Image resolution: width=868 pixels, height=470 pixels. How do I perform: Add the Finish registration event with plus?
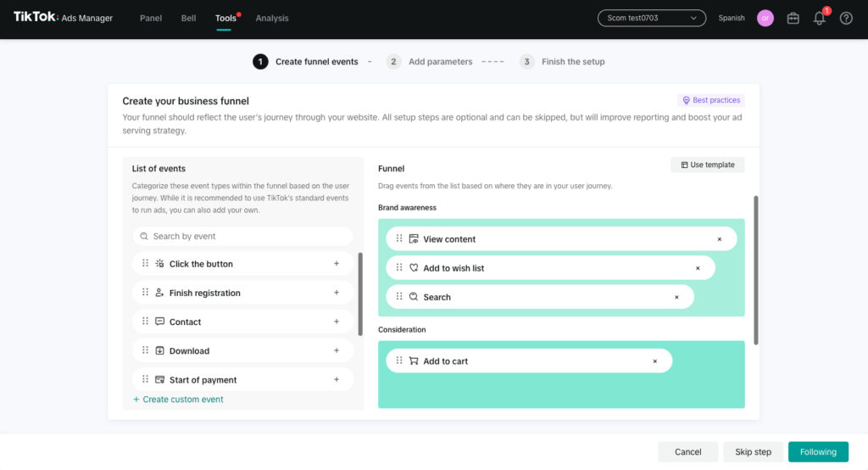[x=337, y=293]
